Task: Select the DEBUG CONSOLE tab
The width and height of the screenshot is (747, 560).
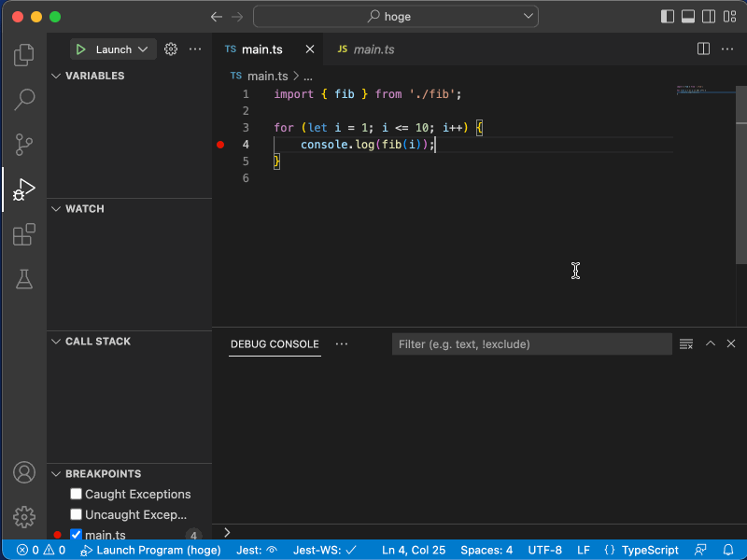Action: (x=274, y=343)
